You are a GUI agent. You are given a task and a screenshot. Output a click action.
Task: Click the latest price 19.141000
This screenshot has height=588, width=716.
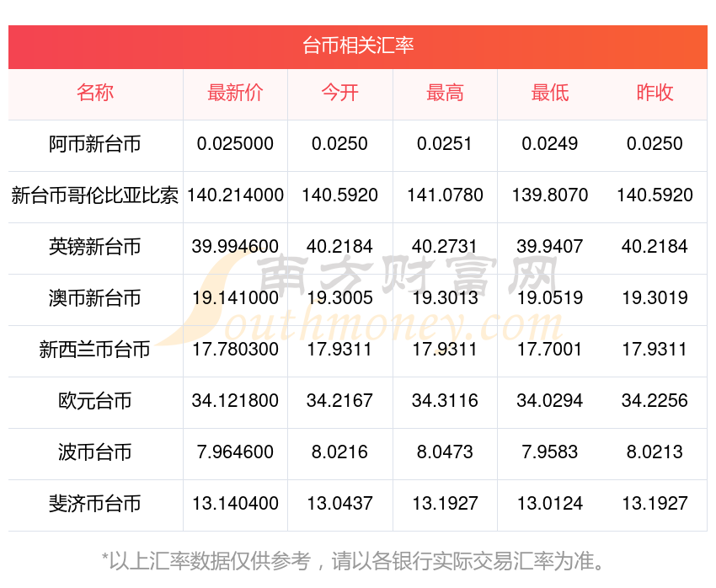pyautogui.click(x=235, y=298)
